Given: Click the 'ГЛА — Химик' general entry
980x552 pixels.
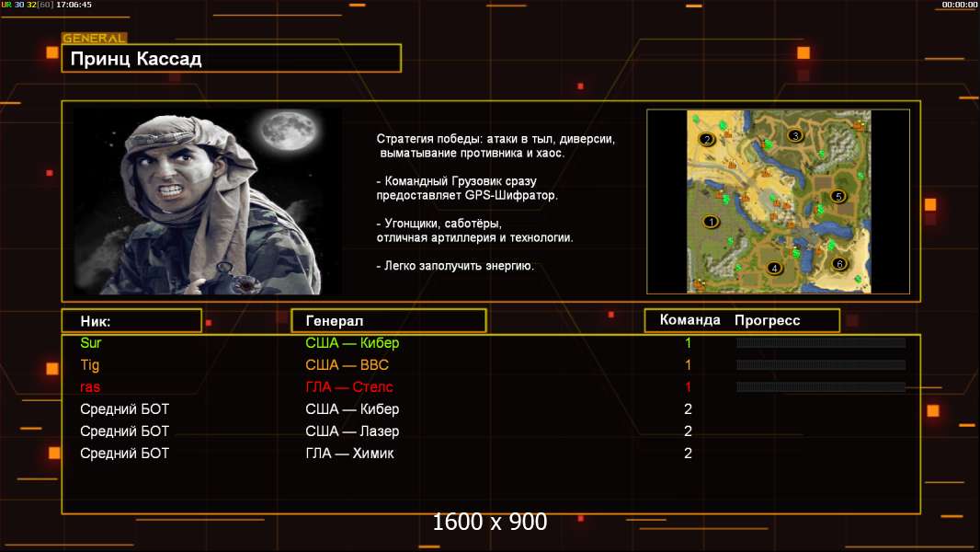Looking at the screenshot, I should pos(349,454).
